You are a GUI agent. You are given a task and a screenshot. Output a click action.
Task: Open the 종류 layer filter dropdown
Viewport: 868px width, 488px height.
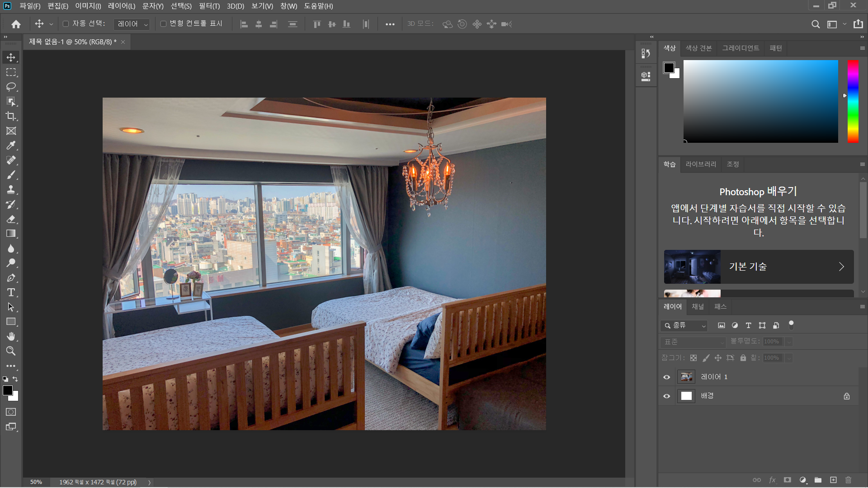(x=684, y=325)
